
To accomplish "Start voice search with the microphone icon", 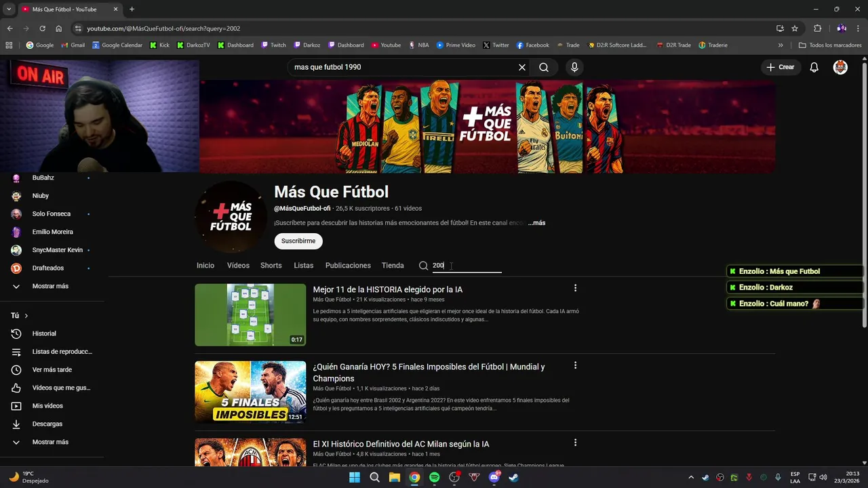I will (574, 67).
